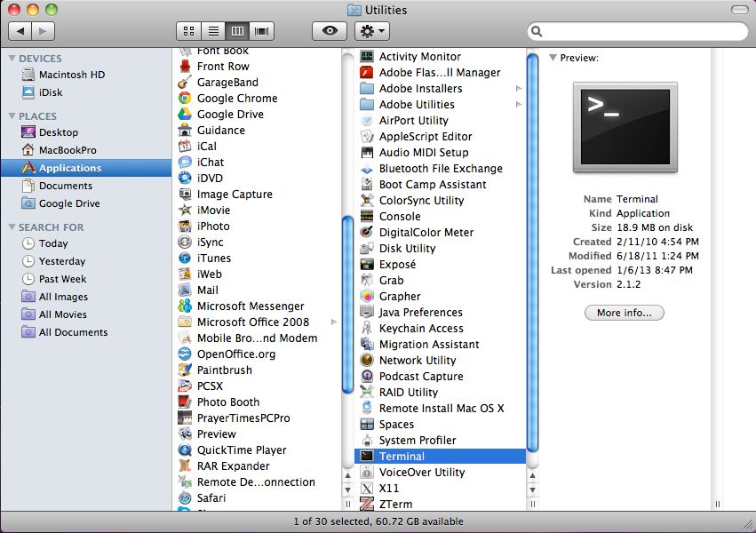Open the Action gear dropdown menu

[x=372, y=31]
